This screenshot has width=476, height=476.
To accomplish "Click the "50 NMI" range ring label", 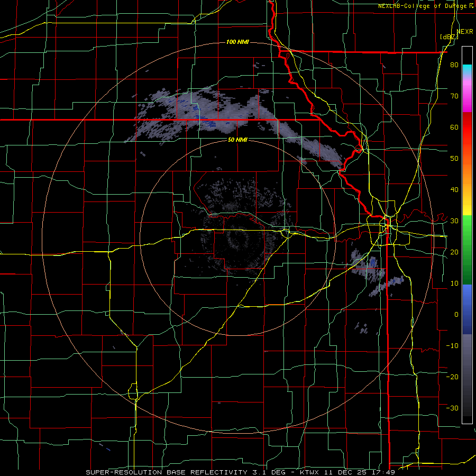I will 237,140.
